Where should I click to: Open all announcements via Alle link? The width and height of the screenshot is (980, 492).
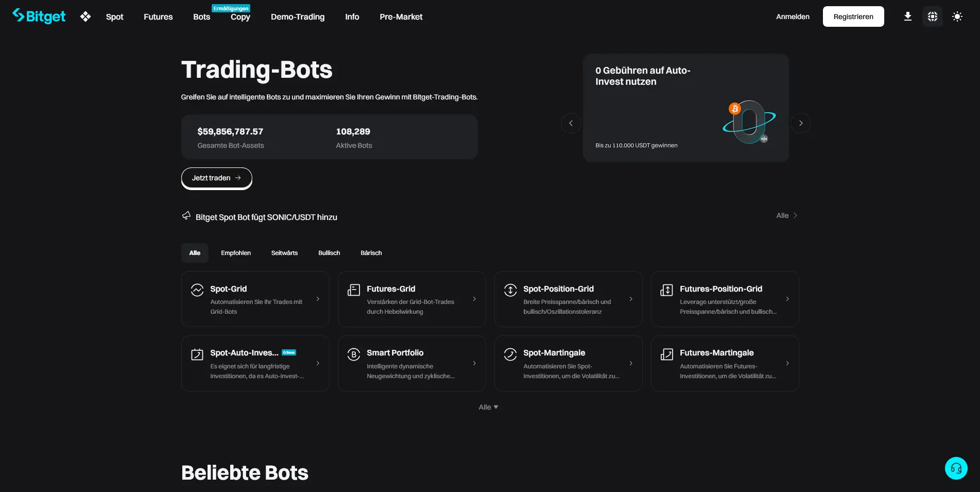[x=787, y=215]
